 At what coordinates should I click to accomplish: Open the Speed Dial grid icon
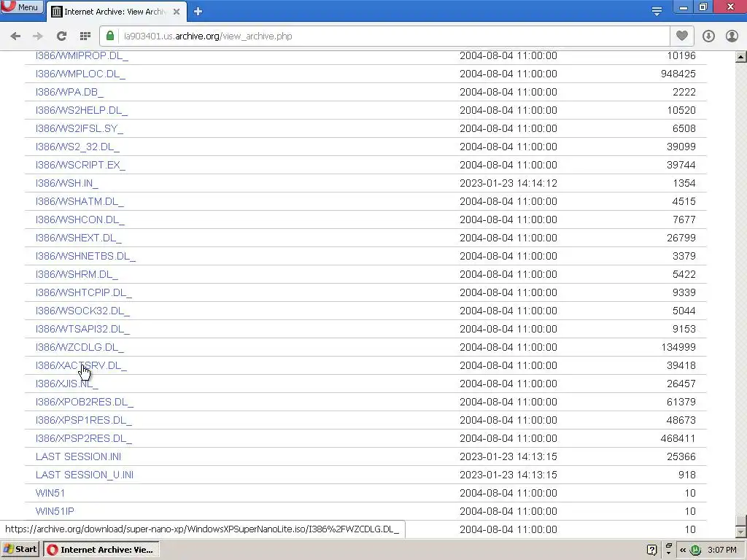click(x=85, y=36)
